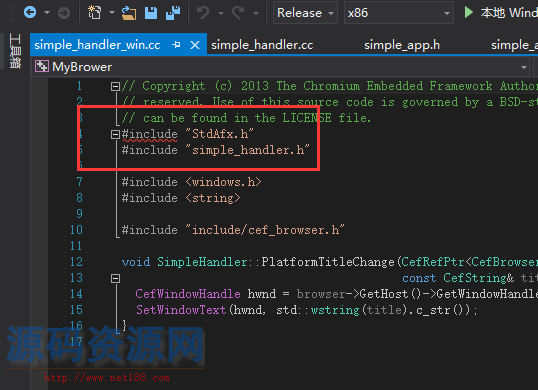Collapse the #include block at StdAfx.h line
538x390 pixels.
(115, 134)
